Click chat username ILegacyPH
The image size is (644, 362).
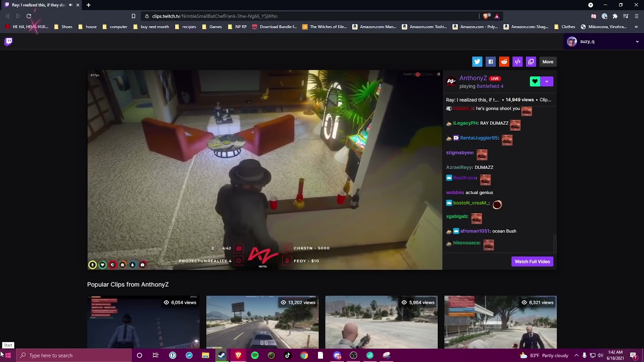[465, 123]
